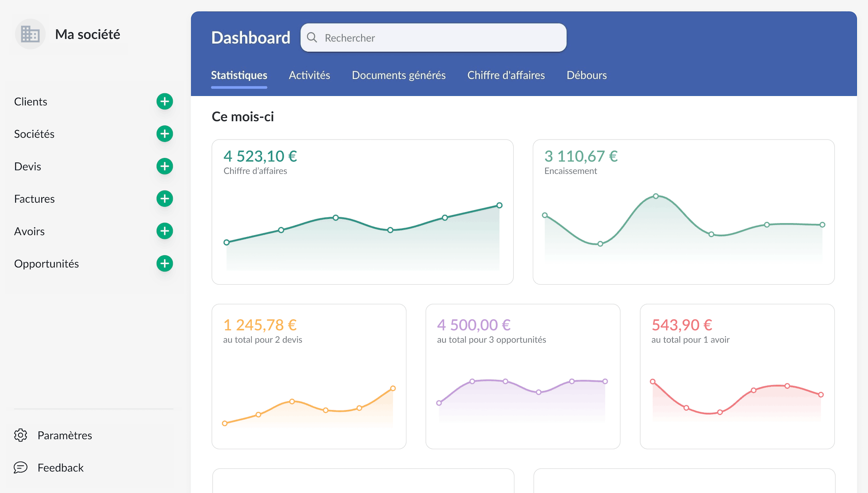Open the Chiffre d'affaires 4 523,10 € card

point(362,212)
